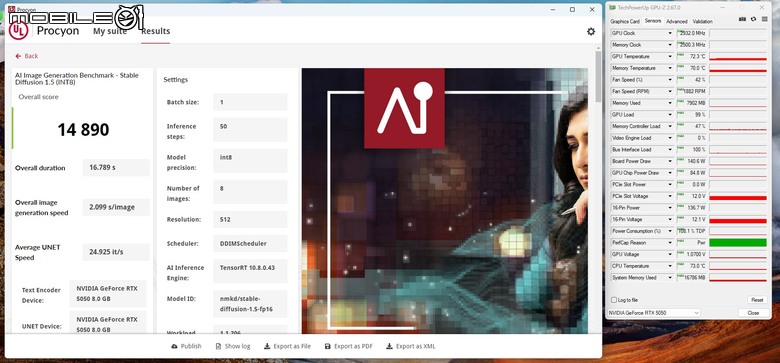Switch to My suite tab in Procyon

pyautogui.click(x=110, y=31)
